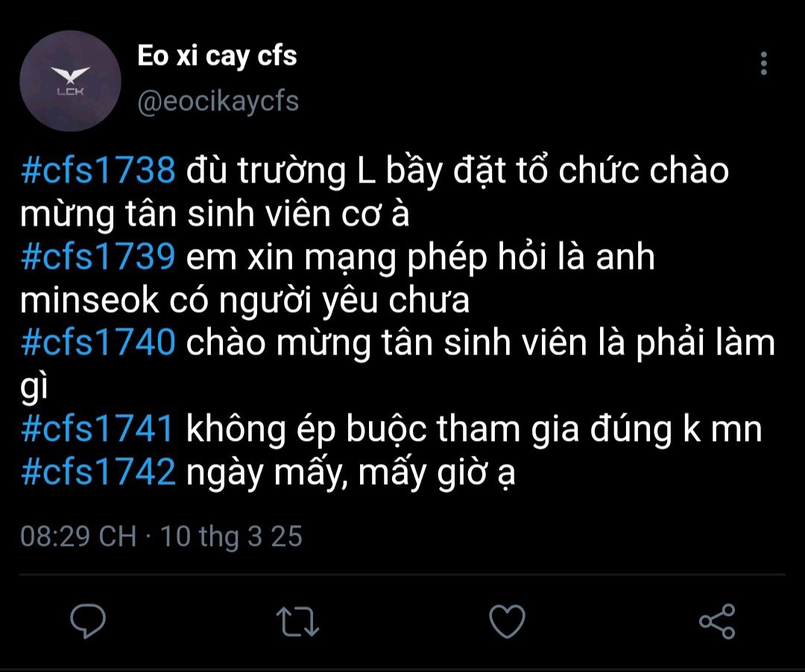Open hashtag #cfs1742

(x=98, y=472)
